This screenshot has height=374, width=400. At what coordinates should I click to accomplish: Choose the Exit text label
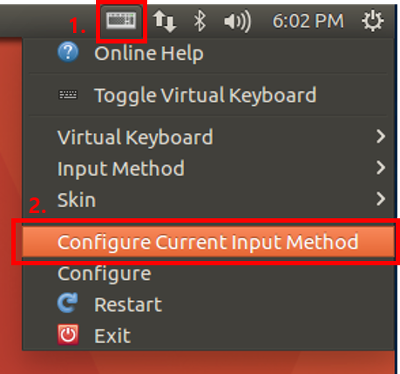[112, 335]
